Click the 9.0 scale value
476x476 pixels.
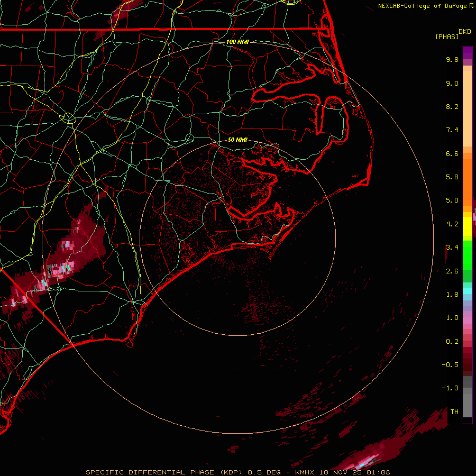[x=452, y=83]
